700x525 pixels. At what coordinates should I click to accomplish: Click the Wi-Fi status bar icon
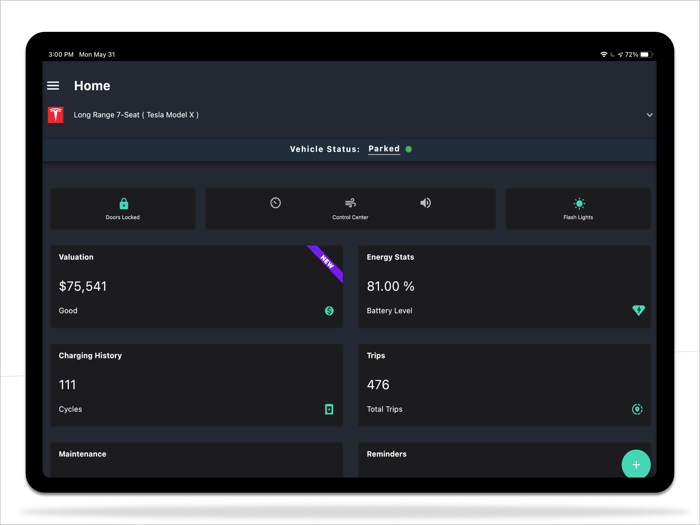click(604, 54)
